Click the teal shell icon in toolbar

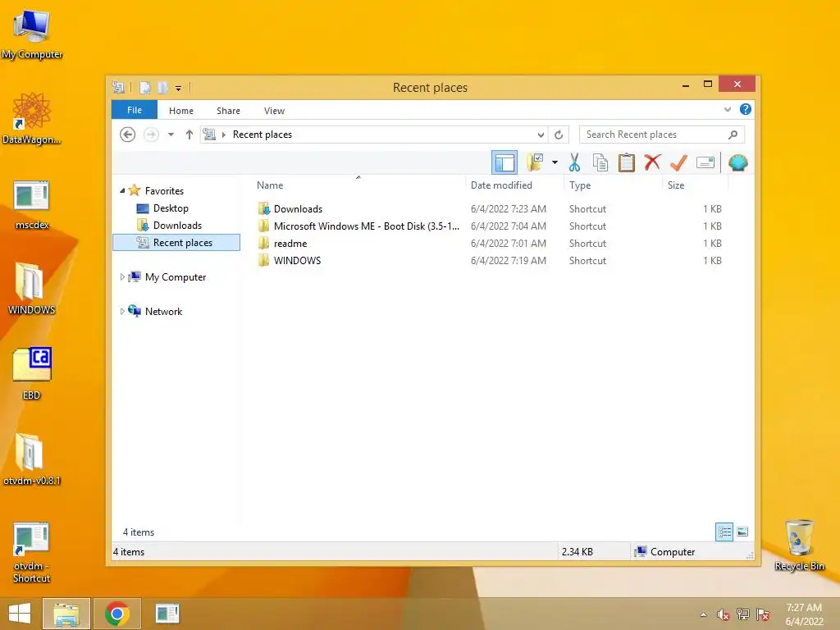point(737,162)
